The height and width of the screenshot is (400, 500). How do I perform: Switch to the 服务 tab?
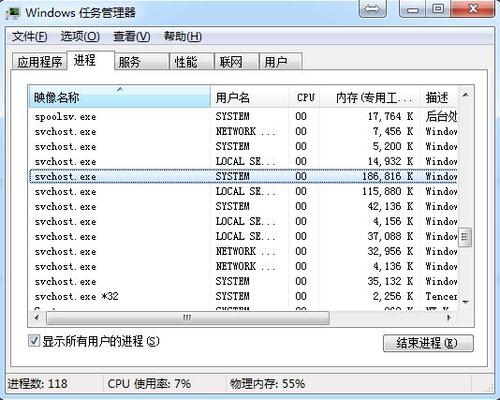coord(141,62)
